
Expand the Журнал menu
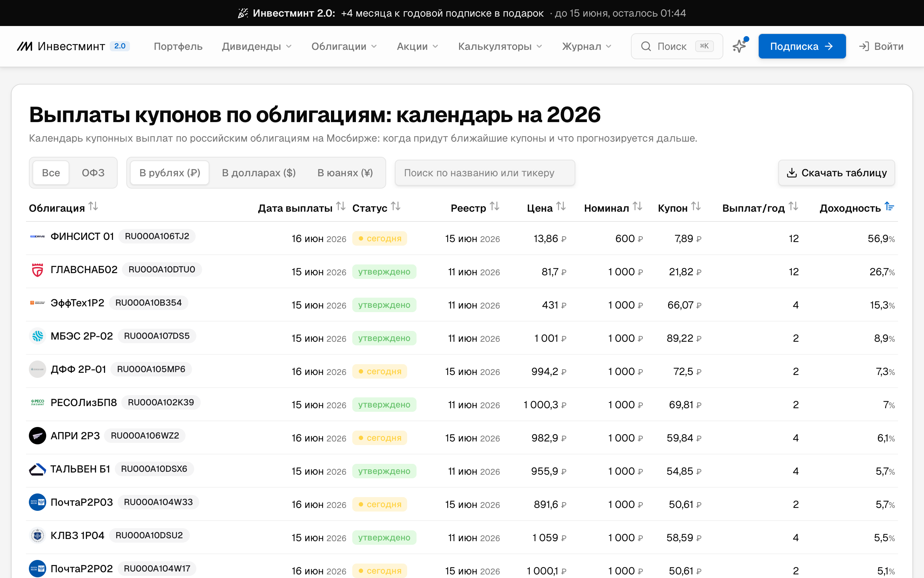(587, 46)
